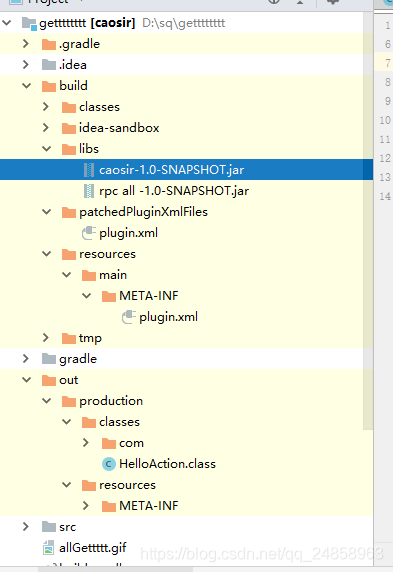
Task: Click the resources folder icon under production
Action: pyautogui.click(x=89, y=486)
